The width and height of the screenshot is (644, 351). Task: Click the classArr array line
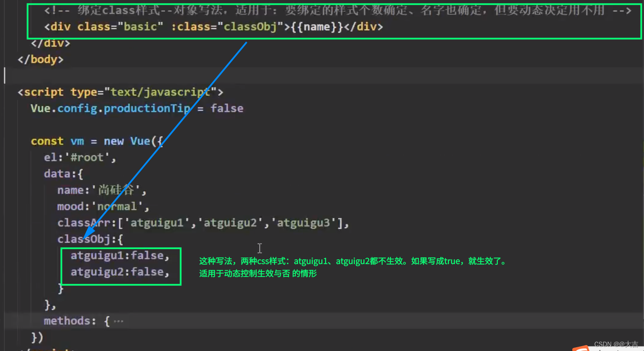click(x=203, y=223)
